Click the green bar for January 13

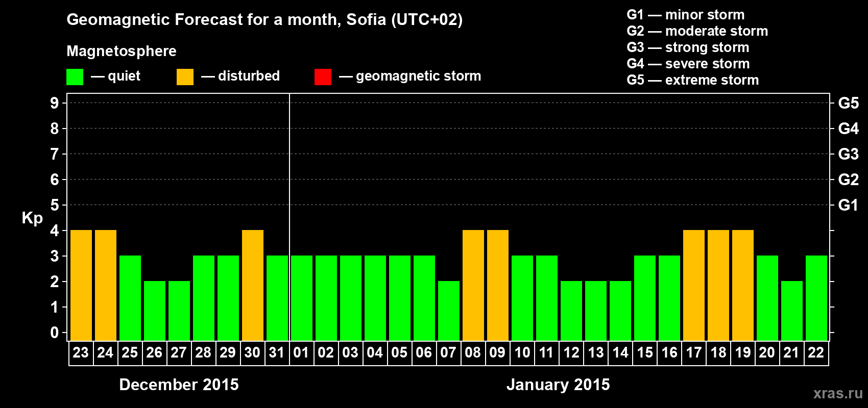596,311
